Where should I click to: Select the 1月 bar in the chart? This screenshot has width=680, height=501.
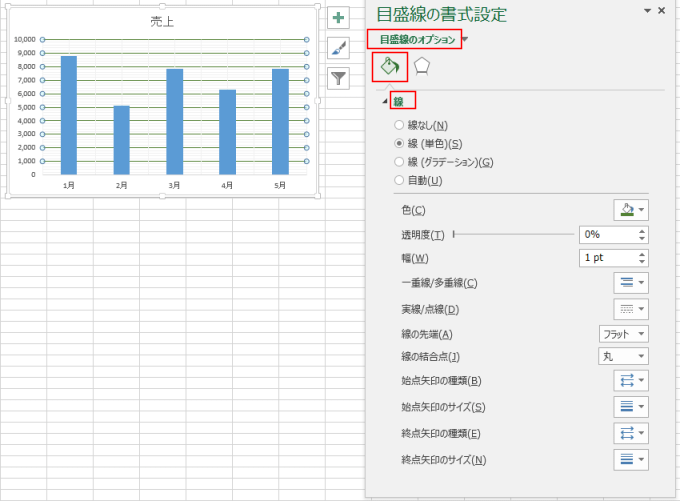[69, 115]
